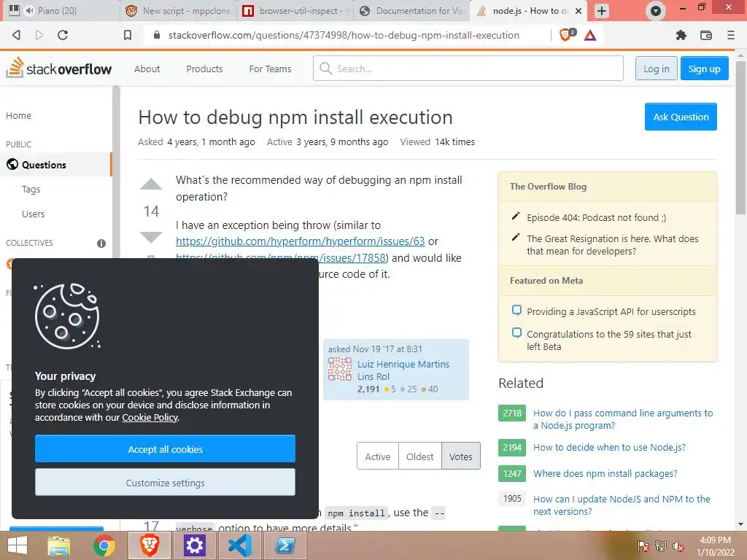This screenshot has width=747, height=560.
Task: Click the browser forward arrow
Action: (x=39, y=35)
